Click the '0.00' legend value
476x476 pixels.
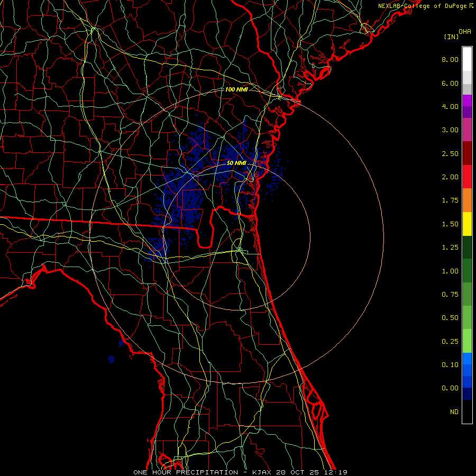click(x=450, y=388)
